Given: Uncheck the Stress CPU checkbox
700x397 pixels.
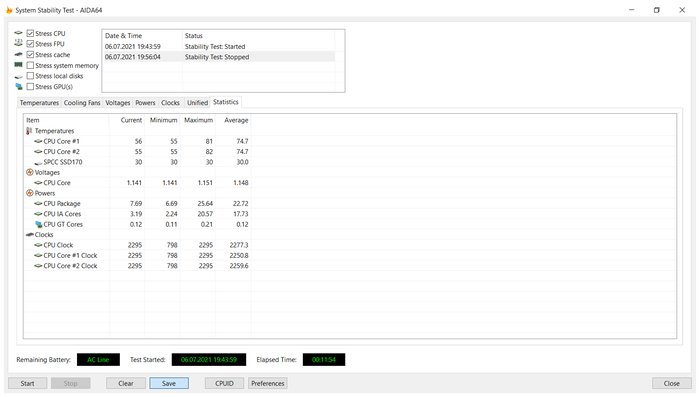Looking at the screenshot, I should (30, 33).
